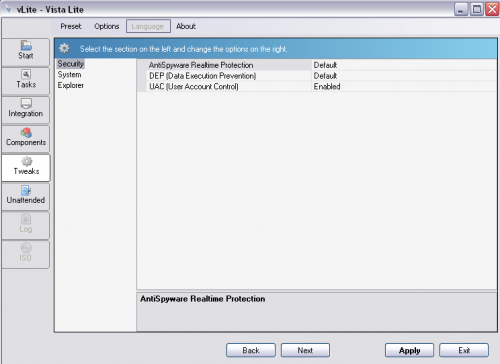Select the UAC (User Account Control) row
The image size is (500, 364).
(x=317, y=86)
